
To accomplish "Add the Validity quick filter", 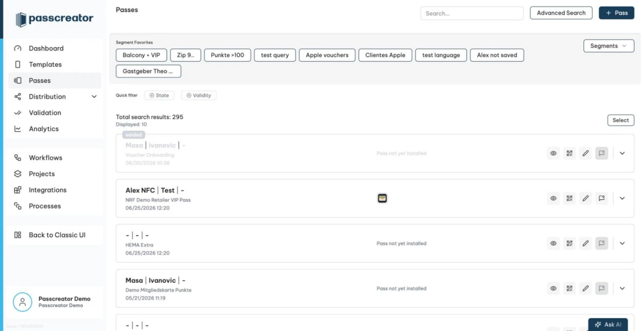I will [x=199, y=95].
